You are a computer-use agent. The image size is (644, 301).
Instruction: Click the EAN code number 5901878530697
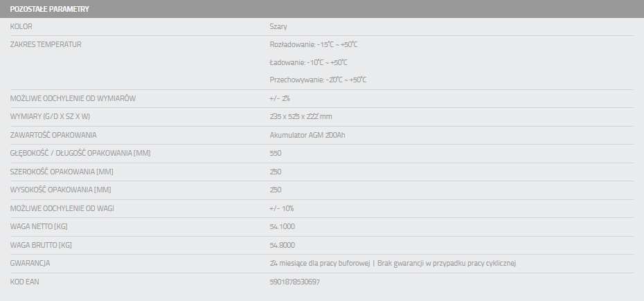(294, 282)
